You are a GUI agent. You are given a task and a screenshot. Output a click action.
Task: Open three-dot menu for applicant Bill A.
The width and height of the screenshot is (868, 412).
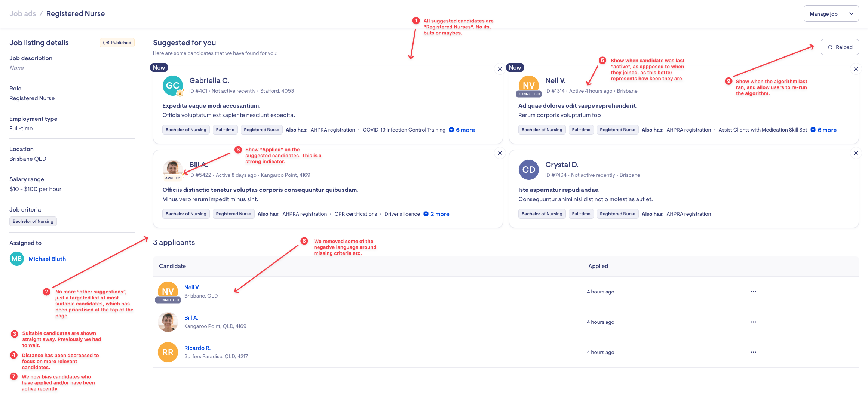pyautogui.click(x=753, y=322)
